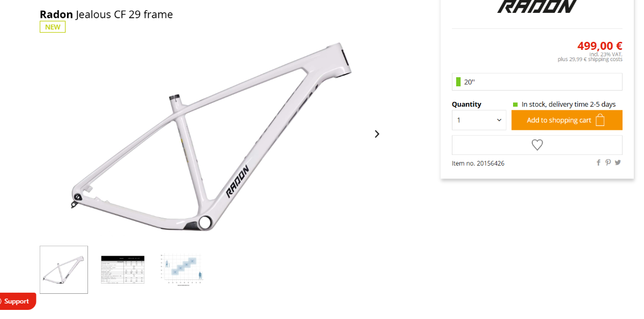
Task: Click the Radon Jealous CF 29 frame title
Action: [x=106, y=14]
